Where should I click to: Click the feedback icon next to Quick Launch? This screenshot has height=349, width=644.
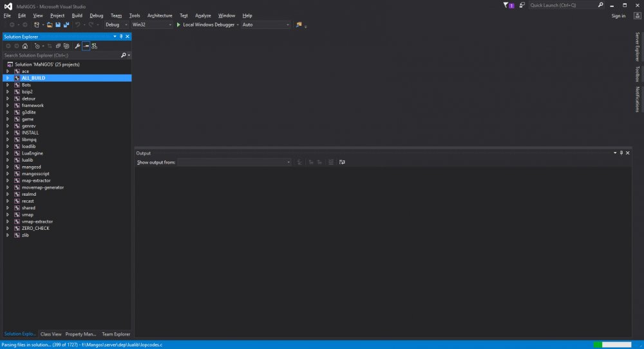click(x=522, y=5)
